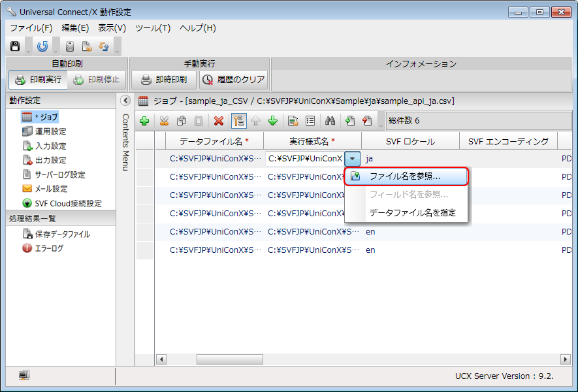Collapse the Contents Menu with chevron button
This screenshot has height=392, width=578.
125,101
